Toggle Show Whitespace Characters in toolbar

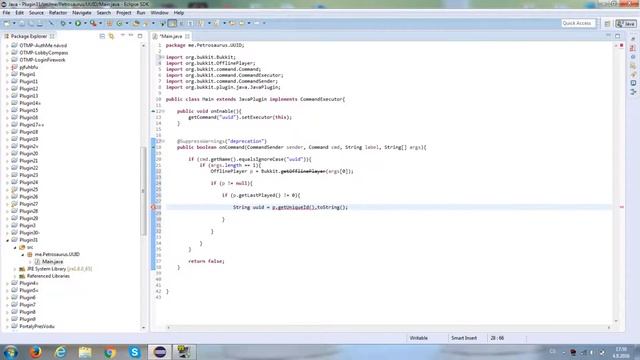(x=190, y=23)
